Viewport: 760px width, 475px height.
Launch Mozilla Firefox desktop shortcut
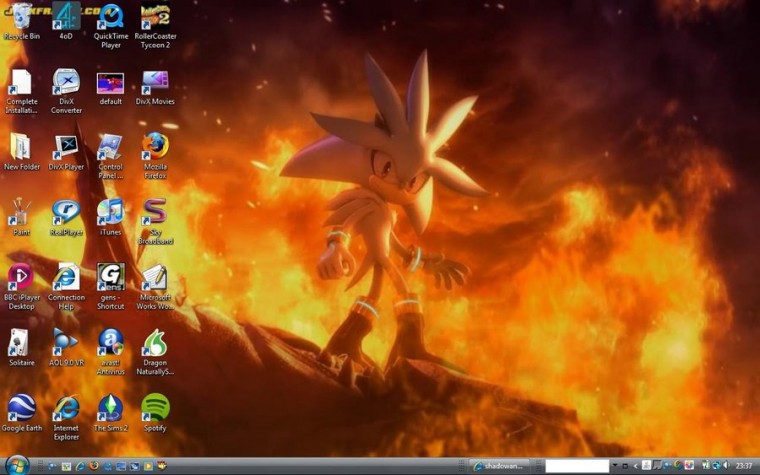pyautogui.click(x=155, y=156)
